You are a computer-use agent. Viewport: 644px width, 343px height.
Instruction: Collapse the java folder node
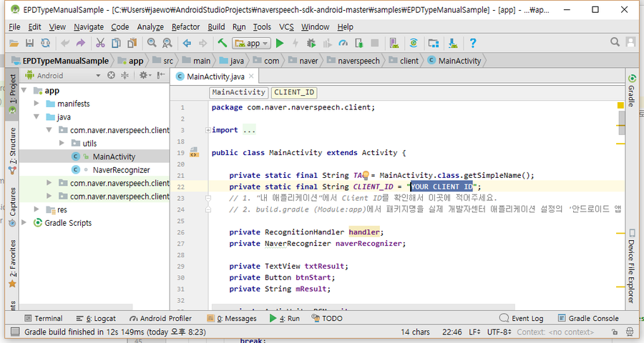36,117
